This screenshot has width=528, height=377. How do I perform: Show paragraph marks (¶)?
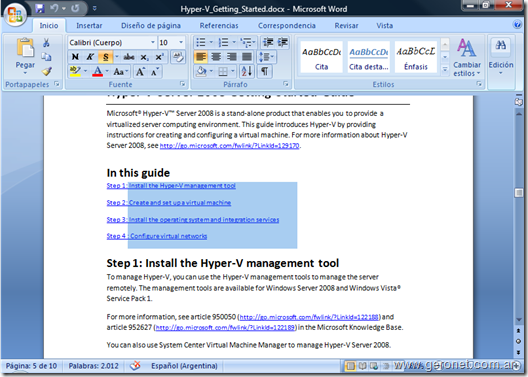coord(265,71)
